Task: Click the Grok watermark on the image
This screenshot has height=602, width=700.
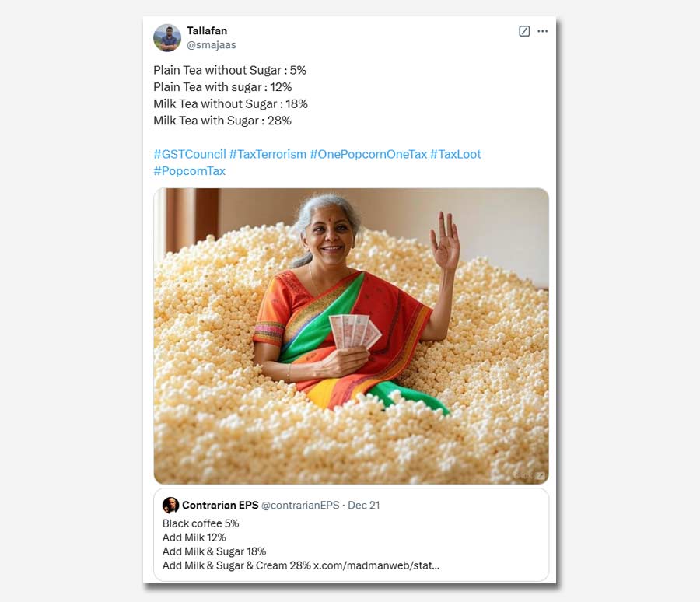Action: 530,476
